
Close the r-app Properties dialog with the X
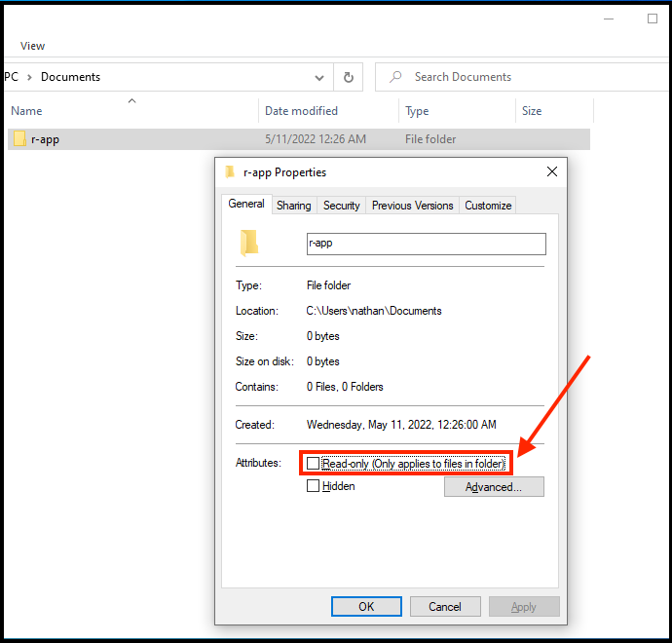point(552,171)
